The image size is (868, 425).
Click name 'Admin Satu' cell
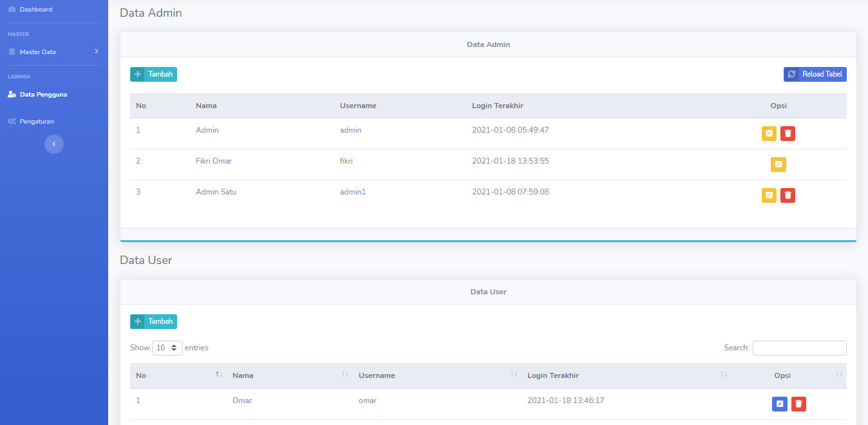tap(216, 192)
